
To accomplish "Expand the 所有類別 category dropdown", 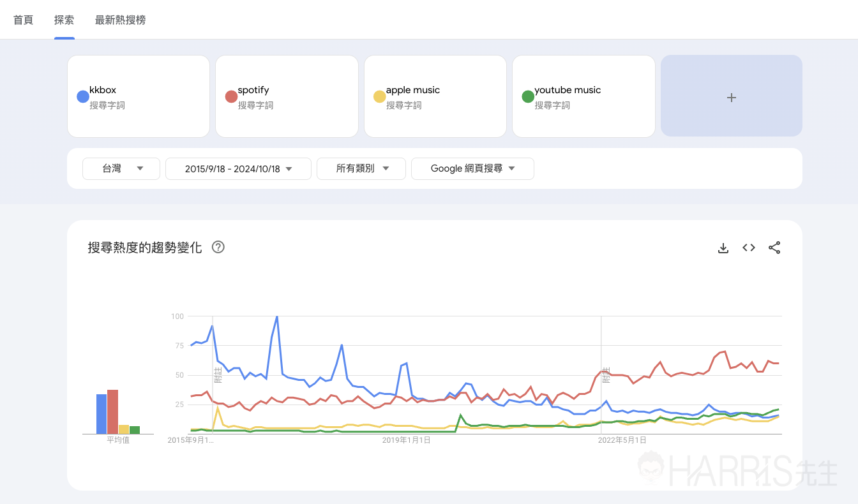I will [x=361, y=169].
